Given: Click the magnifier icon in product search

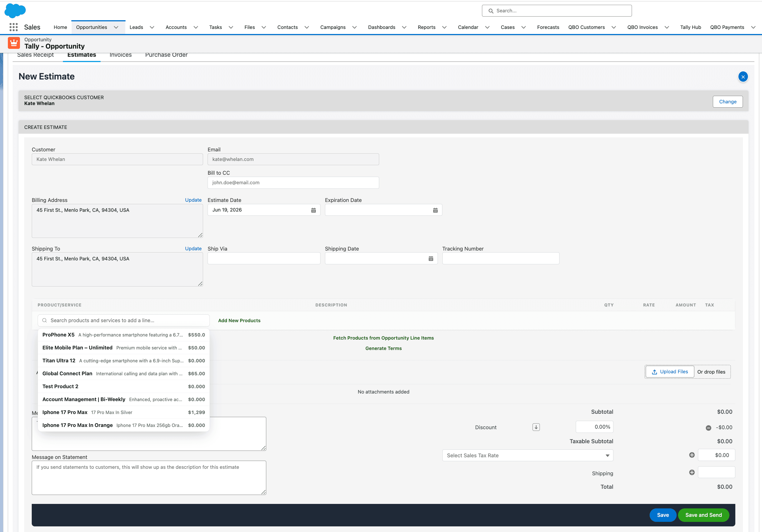Looking at the screenshot, I should (x=44, y=320).
